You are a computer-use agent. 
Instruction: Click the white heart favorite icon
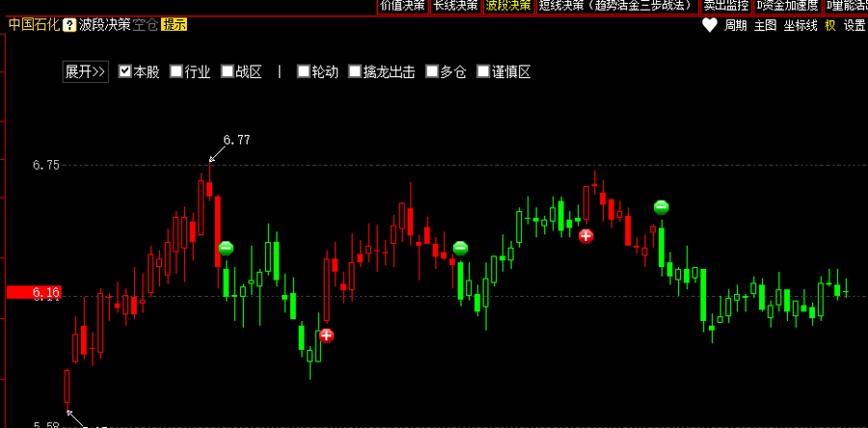tap(710, 25)
